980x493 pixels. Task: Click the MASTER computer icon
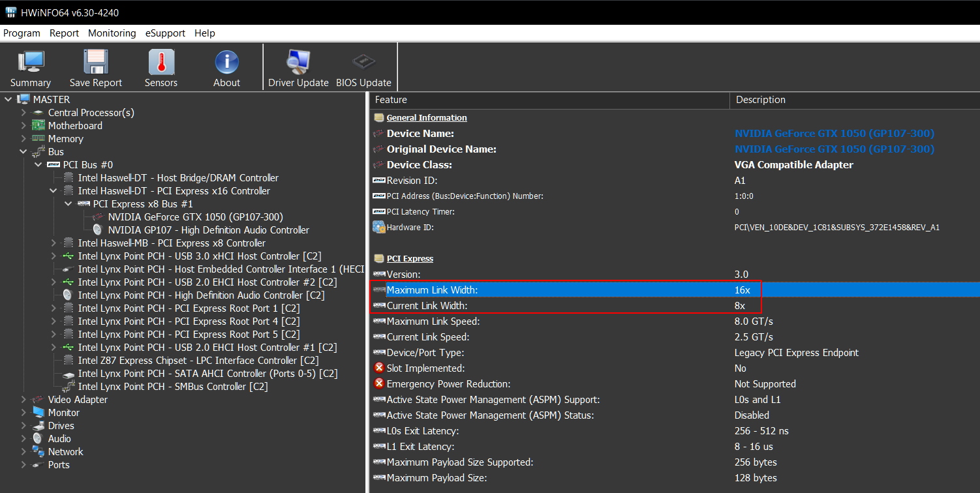[x=24, y=99]
